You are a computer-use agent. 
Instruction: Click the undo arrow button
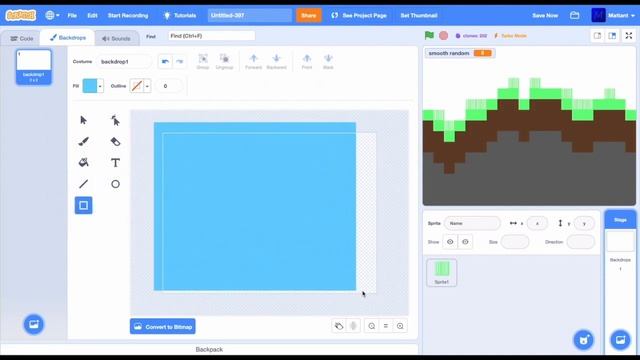(x=165, y=62)
